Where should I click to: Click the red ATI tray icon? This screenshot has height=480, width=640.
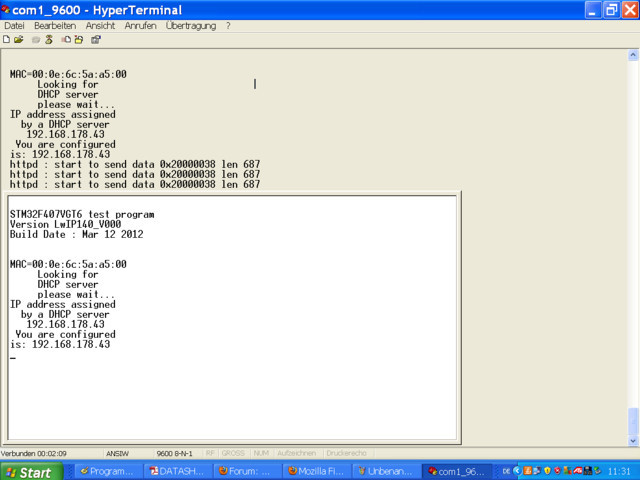point(578,471)
